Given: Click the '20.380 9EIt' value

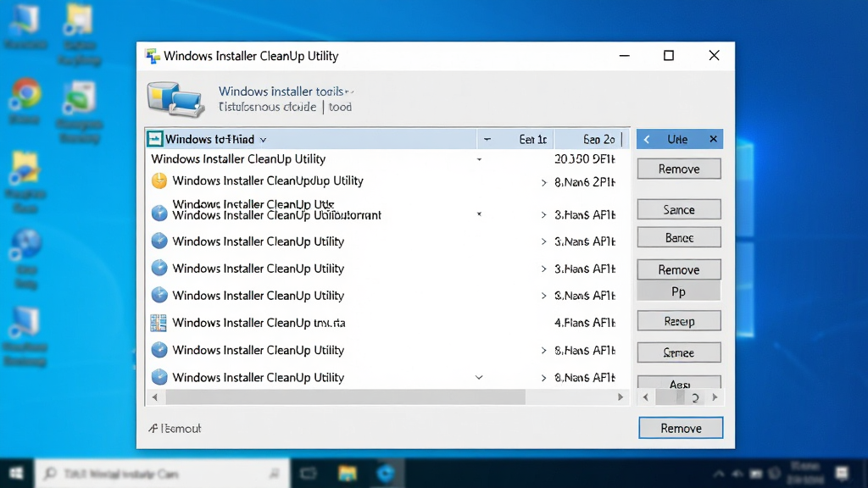Looking at the screenshot, I should coord(585,159).
